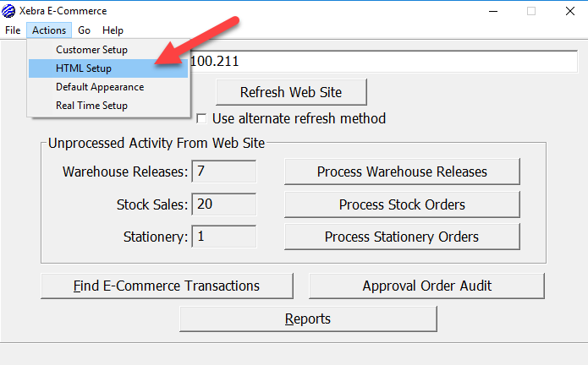Select Customer Setup from Actions menu
The image size is (588, 365).
(108, 50)
